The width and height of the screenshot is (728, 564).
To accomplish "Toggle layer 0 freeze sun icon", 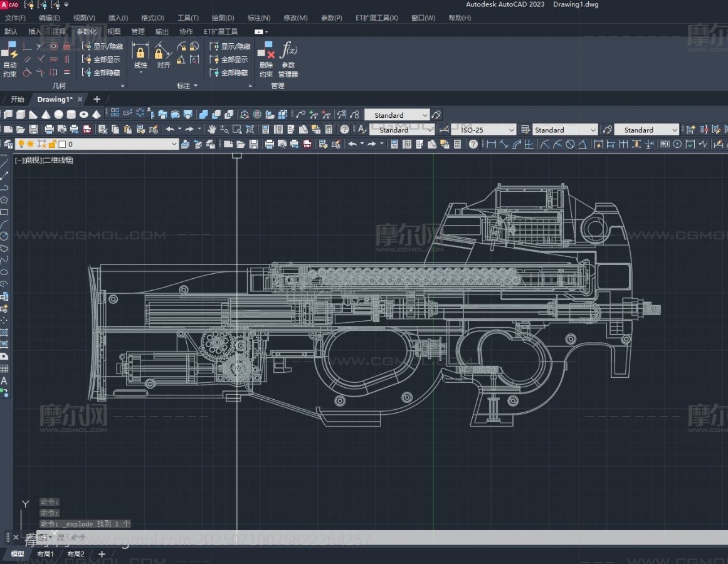I will pos(31,144).
